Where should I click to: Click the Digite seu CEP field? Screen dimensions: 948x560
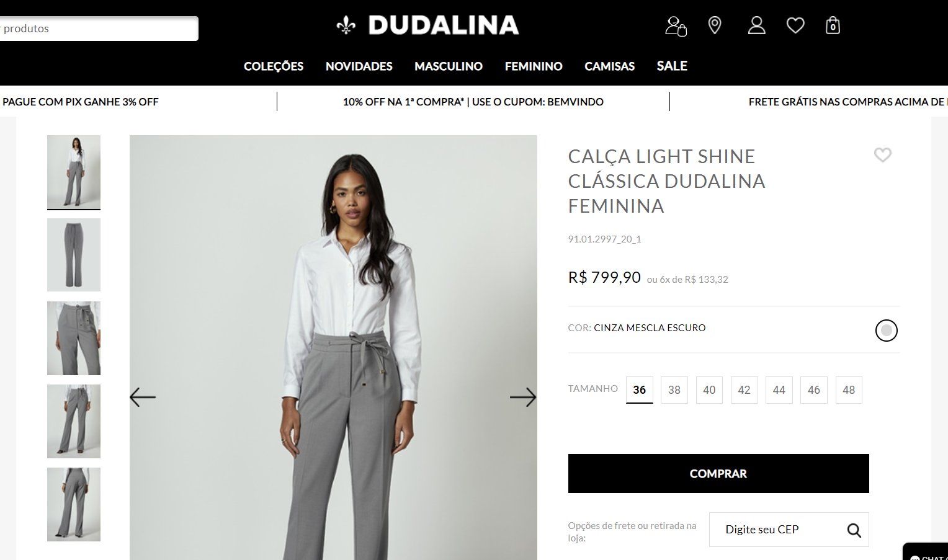point(778,530)
